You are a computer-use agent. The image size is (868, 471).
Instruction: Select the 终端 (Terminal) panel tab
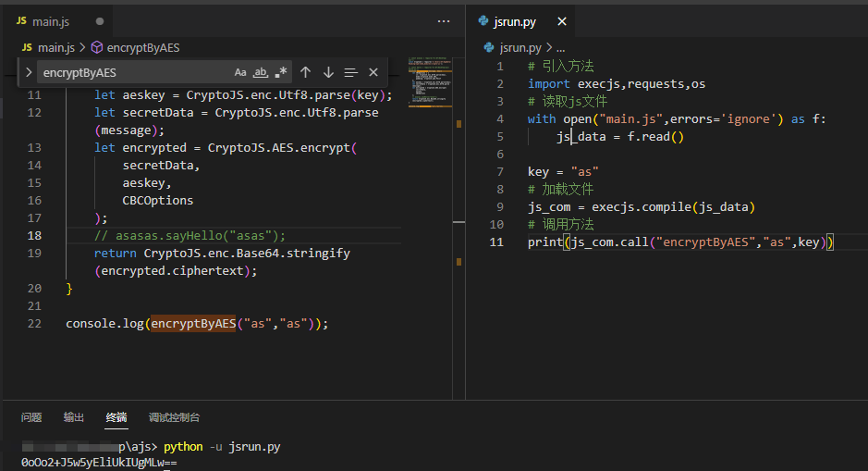click(x=116, y=417)
